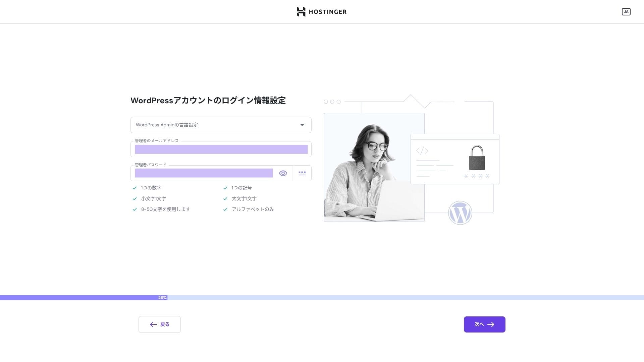This screenshot has height=362, width=644.
Task: Open the WordPress Admin language dropdown
Action: pyautogui.click(x=221, y=125)
